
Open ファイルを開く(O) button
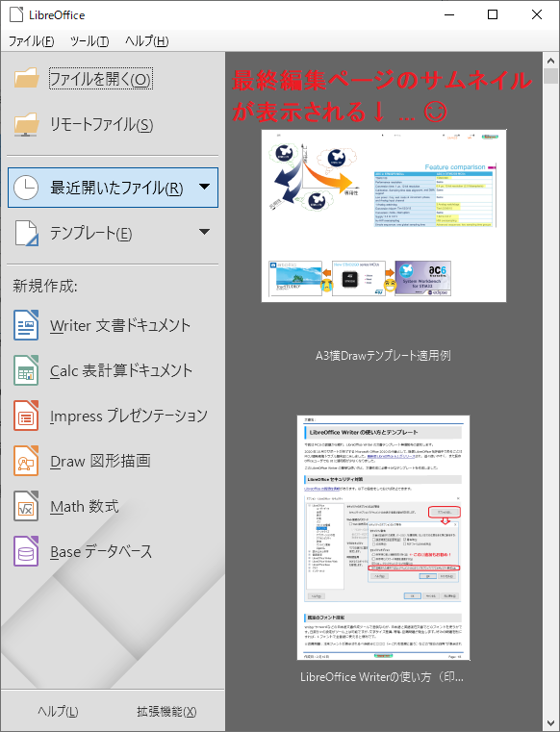pos(101,79)
